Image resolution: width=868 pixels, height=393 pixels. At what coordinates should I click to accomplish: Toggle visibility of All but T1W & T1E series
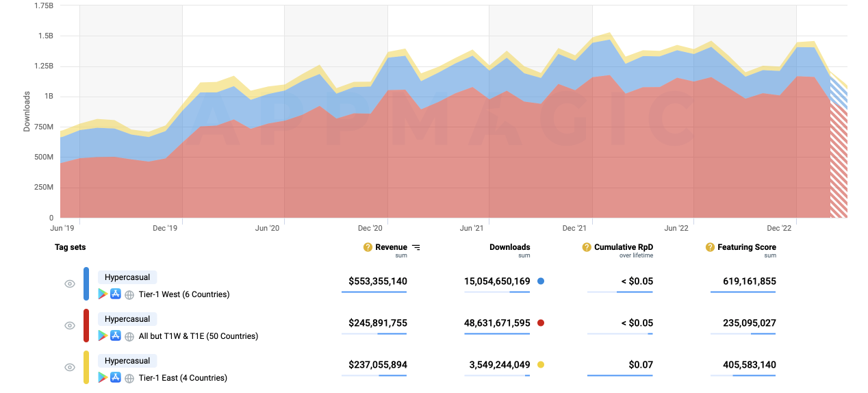pos(69,326)
